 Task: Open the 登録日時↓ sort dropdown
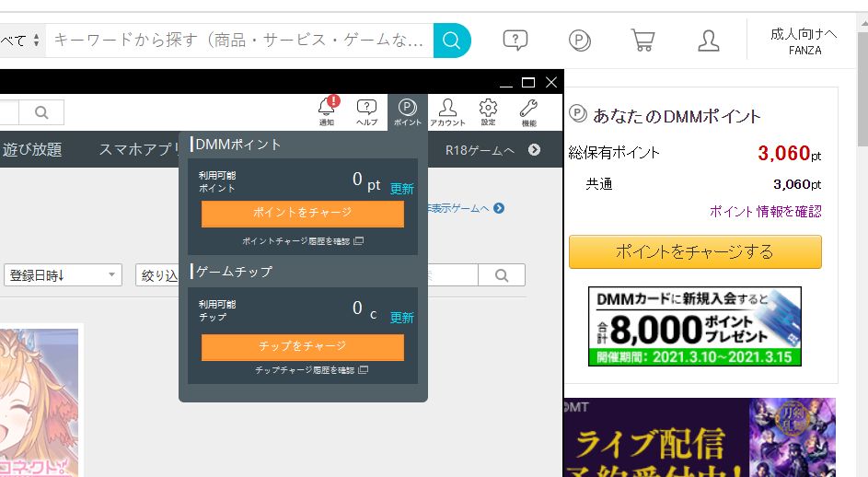click(64, 275)
